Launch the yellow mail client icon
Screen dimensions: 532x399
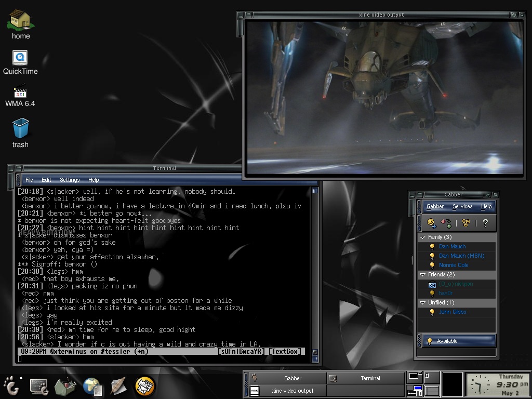click(145, 387)
